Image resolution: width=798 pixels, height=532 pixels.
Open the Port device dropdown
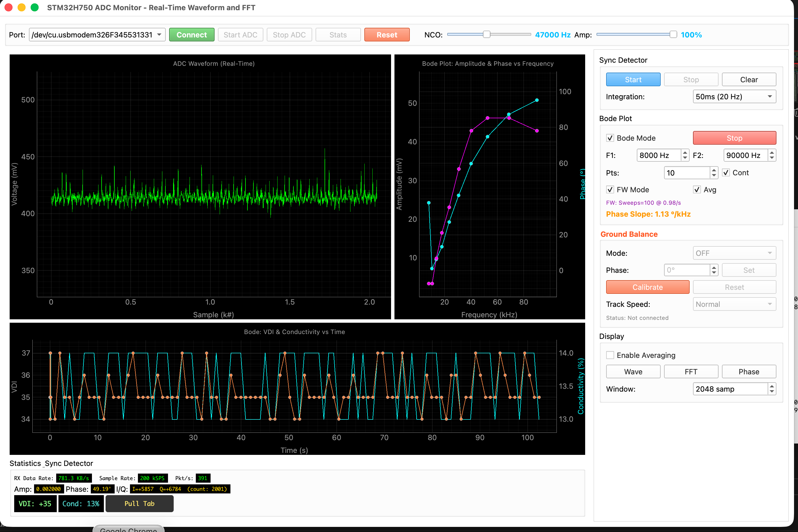97,35
